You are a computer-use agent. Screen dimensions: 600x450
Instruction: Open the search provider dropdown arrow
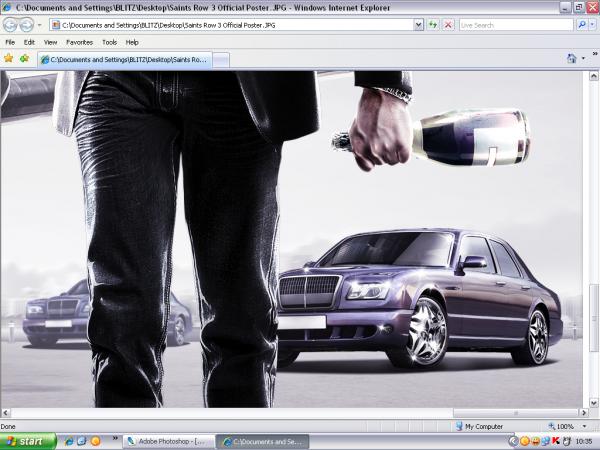click(x=592, y=25)
